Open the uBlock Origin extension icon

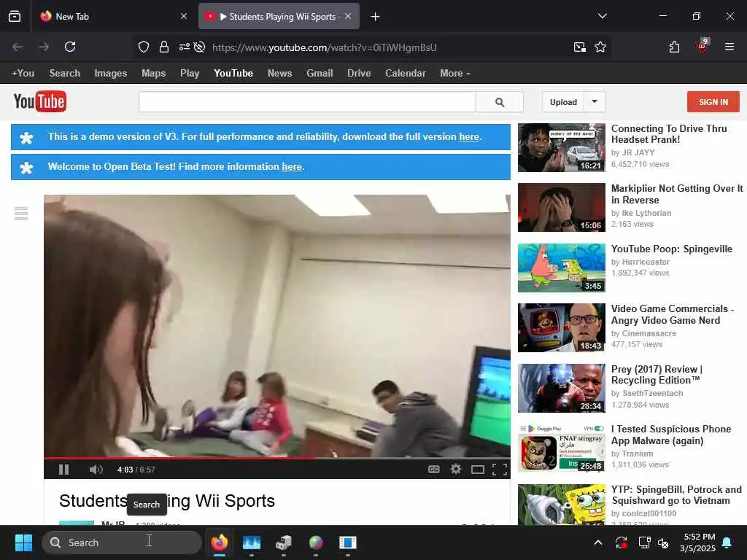[x=703, y=46]
